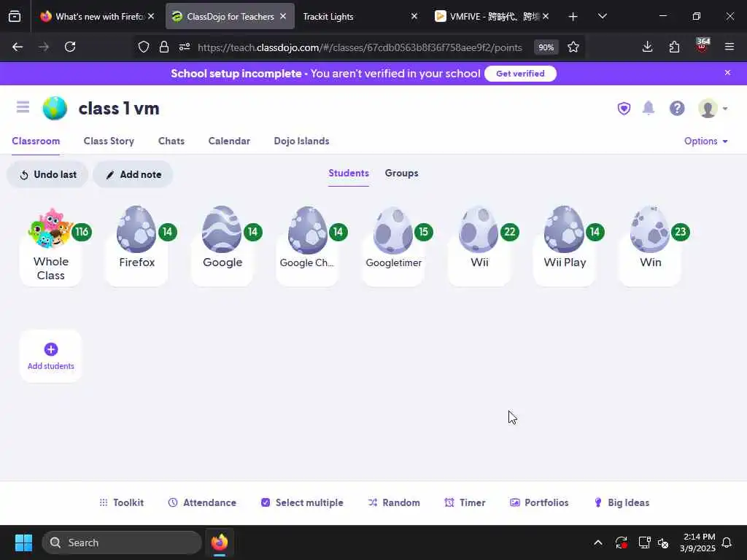Open the hamburger sidebar menu beside class name

click(23, 107)
